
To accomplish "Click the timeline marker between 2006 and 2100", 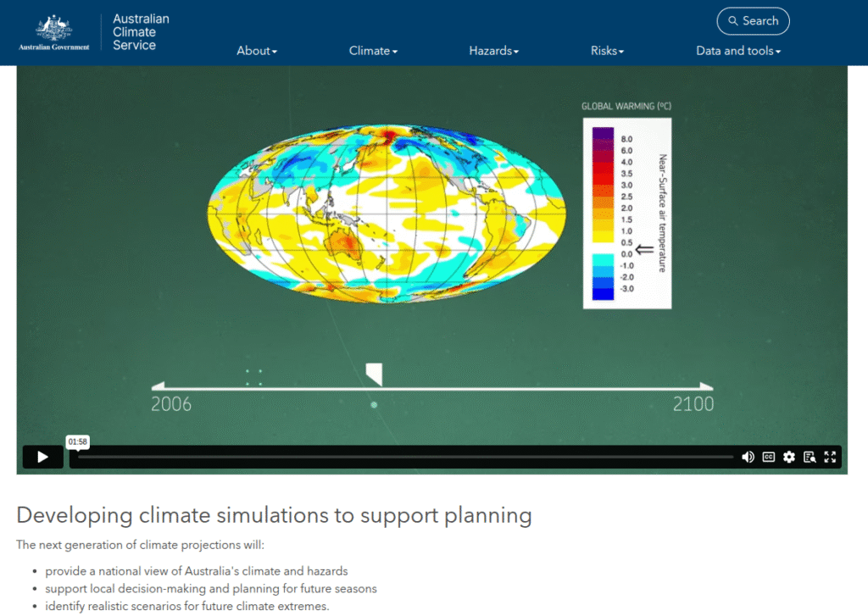I will pyautogui.click(x=374, y=374).
